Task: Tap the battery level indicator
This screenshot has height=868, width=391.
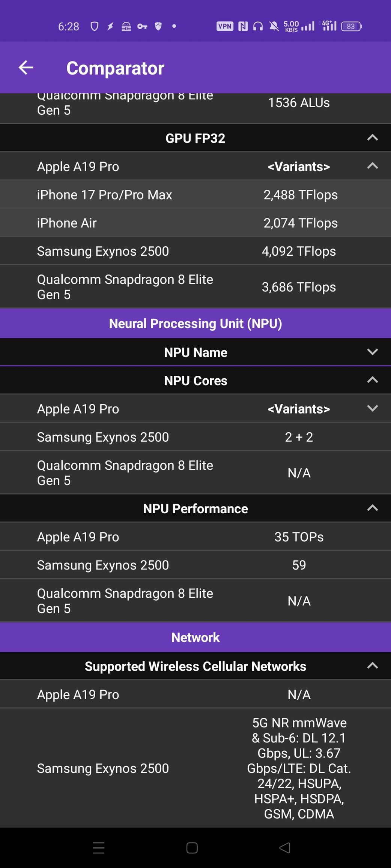Action: 351,26
